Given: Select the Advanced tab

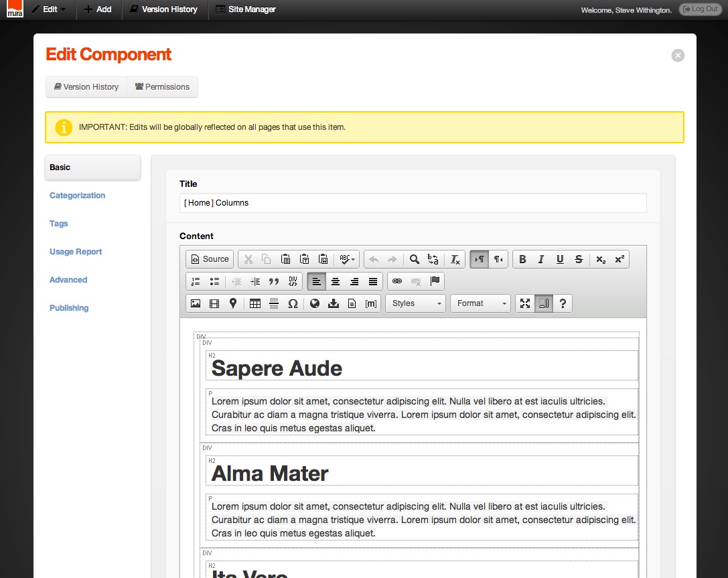Looking at the screenshot, I should click(x=68, y=280).
